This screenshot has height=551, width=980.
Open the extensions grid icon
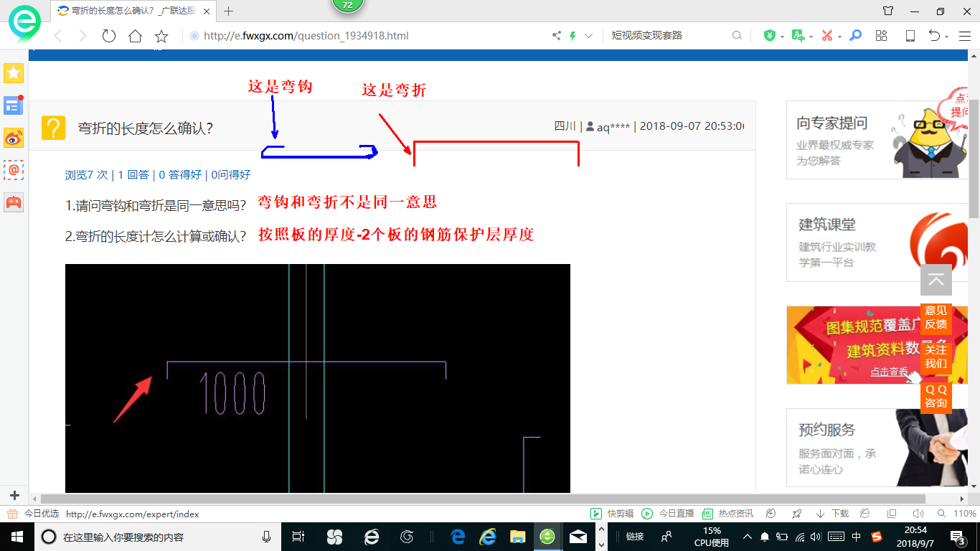(x=882, y=36)
